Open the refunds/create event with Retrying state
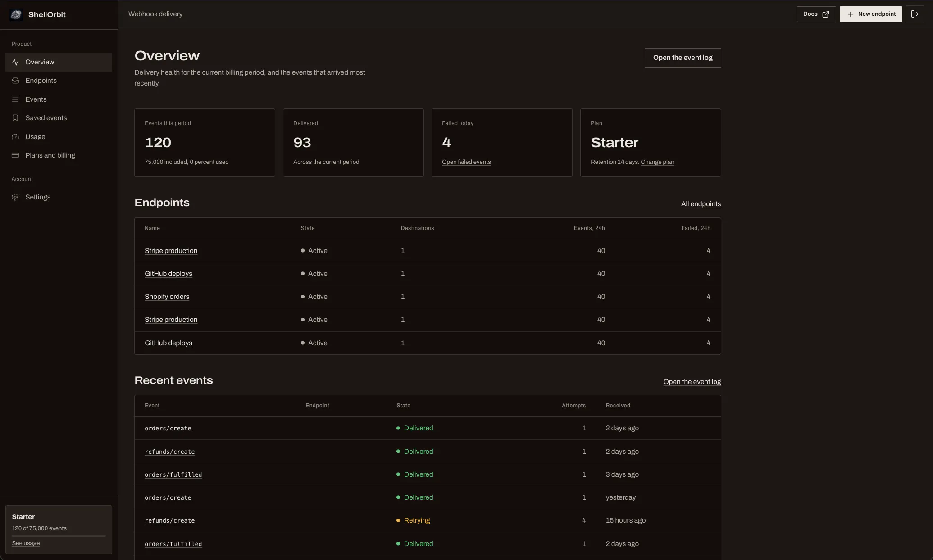The width and height of the screenshot is (933, 560). click(x=169, y=521)
